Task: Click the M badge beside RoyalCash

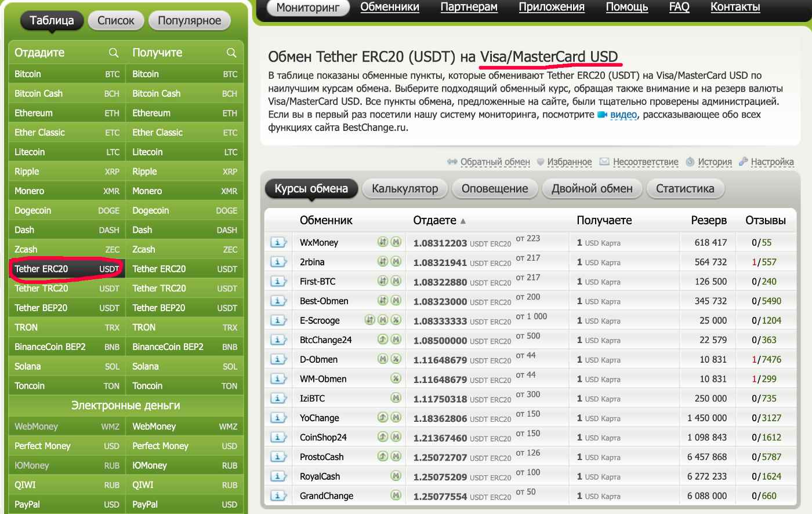Action: pos(396,476)
